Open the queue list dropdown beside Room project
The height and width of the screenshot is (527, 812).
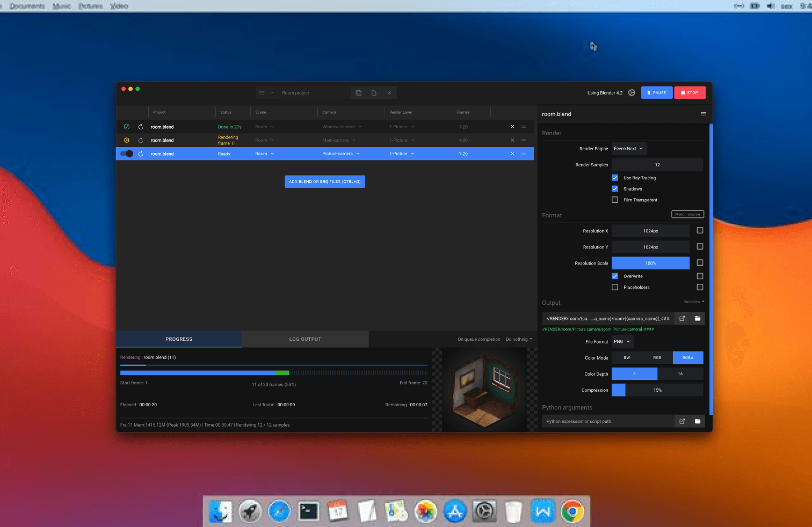[x=266, y=93]
